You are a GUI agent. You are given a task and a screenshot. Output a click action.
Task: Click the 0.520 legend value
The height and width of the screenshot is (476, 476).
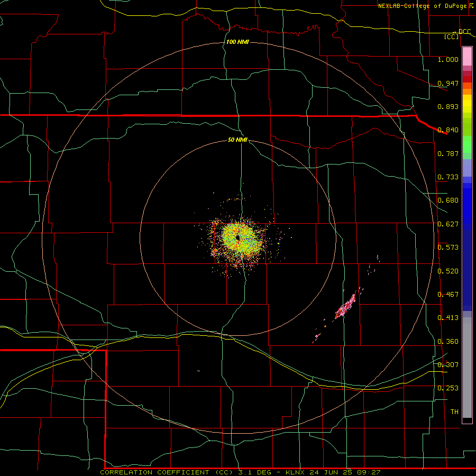click(448, 271)
